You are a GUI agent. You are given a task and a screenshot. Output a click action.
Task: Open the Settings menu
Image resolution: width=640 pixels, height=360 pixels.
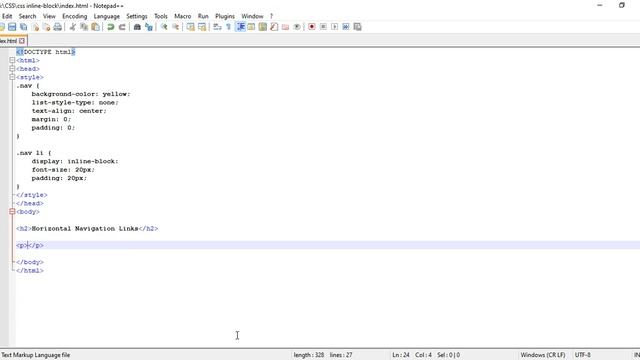pos(137,16)
